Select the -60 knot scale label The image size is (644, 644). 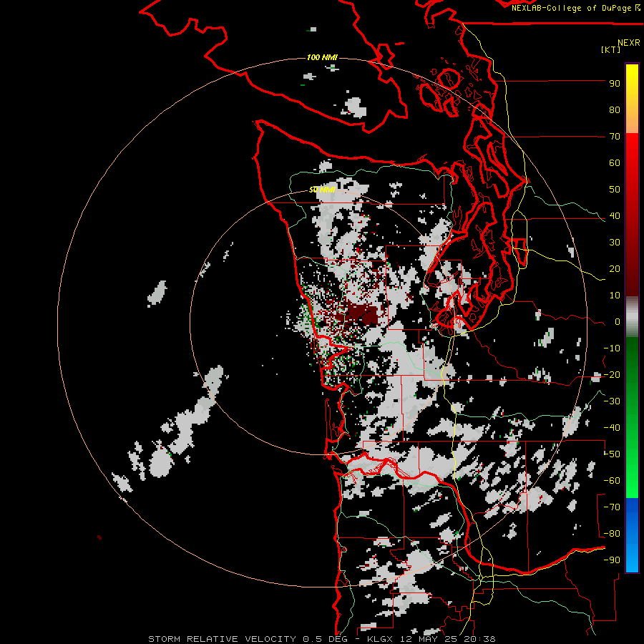[x=612, y=481]
